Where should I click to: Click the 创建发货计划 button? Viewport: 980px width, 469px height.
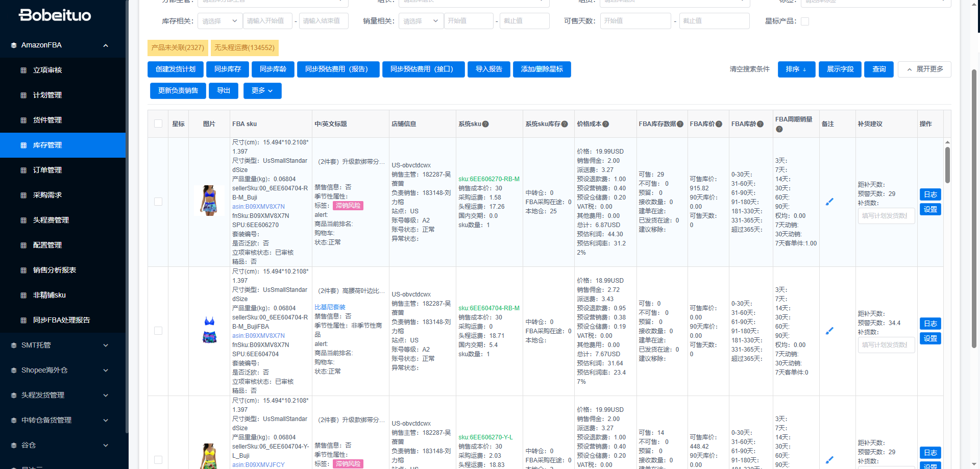click(176, 69)
